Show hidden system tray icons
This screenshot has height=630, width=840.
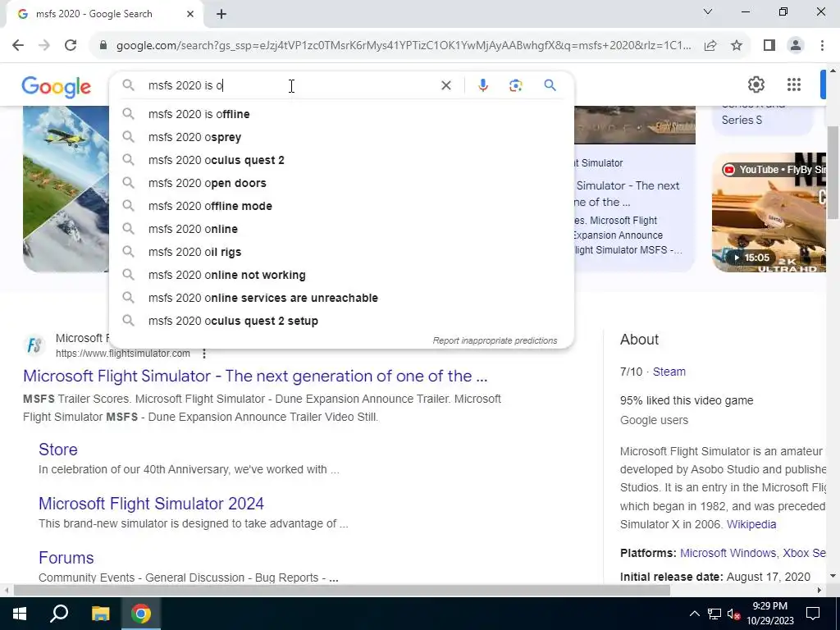(694, 614)
